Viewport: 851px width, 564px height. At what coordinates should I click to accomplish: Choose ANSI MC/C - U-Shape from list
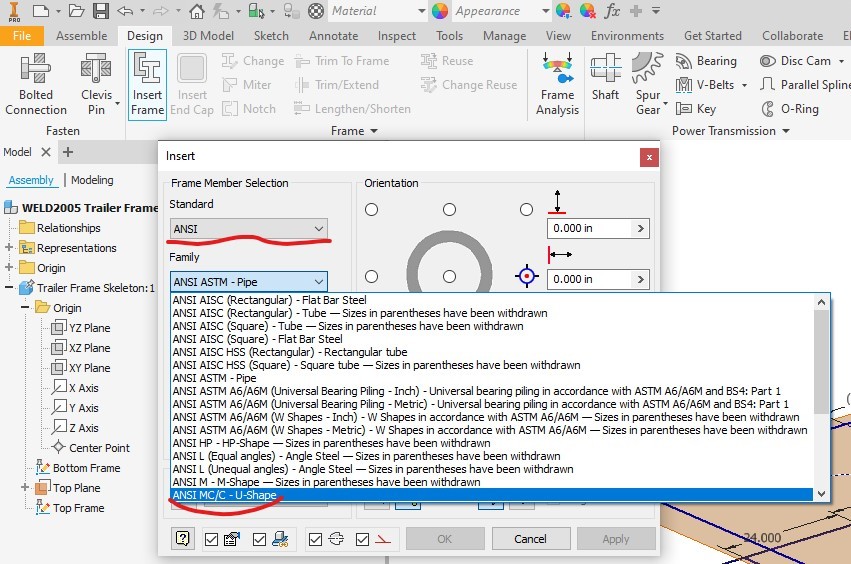492,495
